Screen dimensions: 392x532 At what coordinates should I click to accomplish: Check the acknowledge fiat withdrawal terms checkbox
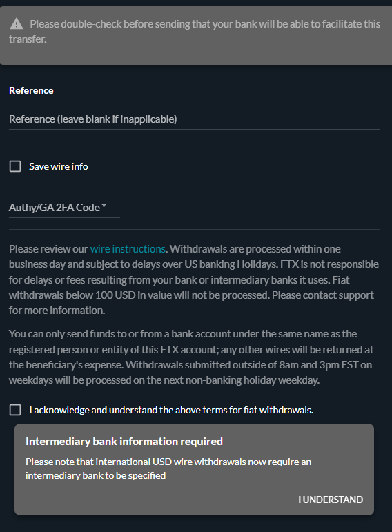pyautogui.click(x=15, y=410)
